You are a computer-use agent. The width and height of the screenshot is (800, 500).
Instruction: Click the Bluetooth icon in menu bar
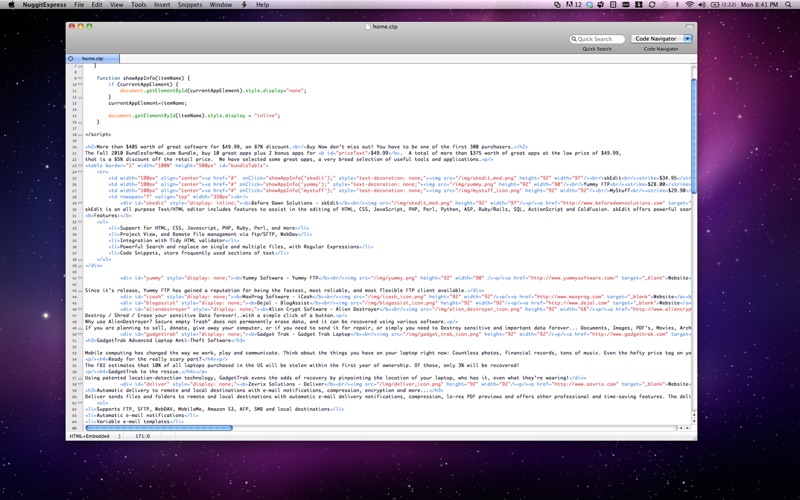(678, 5)
